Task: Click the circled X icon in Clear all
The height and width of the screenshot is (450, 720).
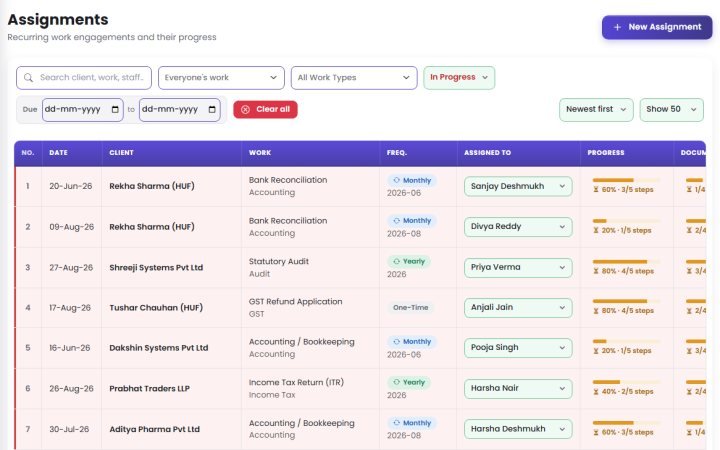Action: click(246, 109)
